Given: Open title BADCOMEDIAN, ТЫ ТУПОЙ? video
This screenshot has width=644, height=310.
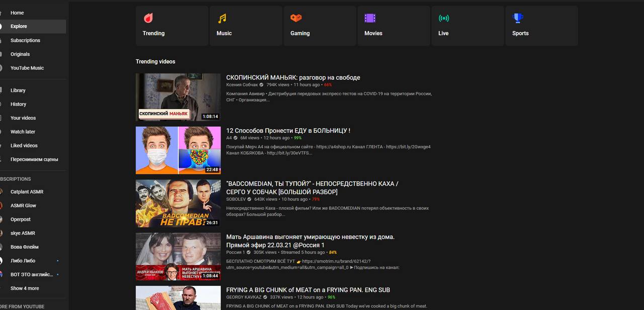Looking at the screenshot, I should [x=312, y=188].
